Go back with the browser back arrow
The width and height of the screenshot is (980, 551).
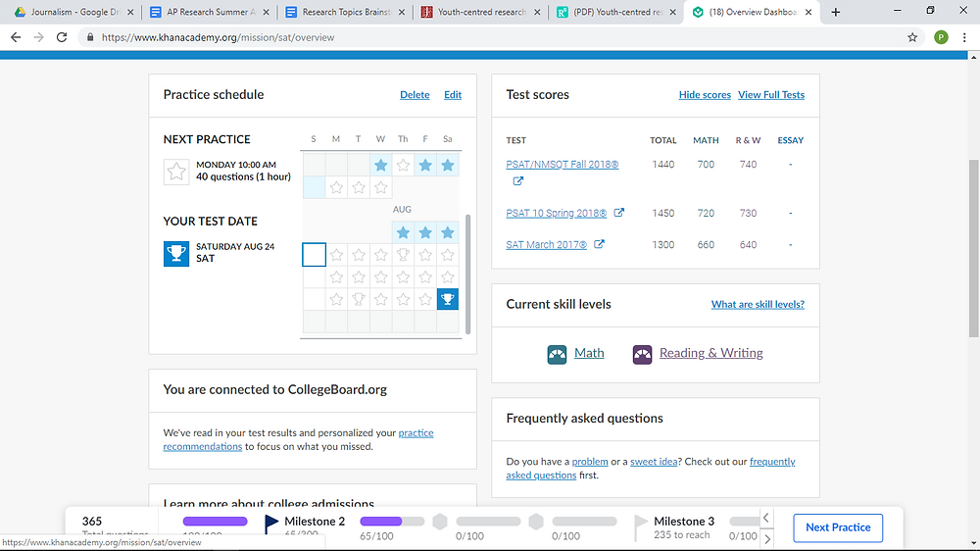click(x=16, y=37)
